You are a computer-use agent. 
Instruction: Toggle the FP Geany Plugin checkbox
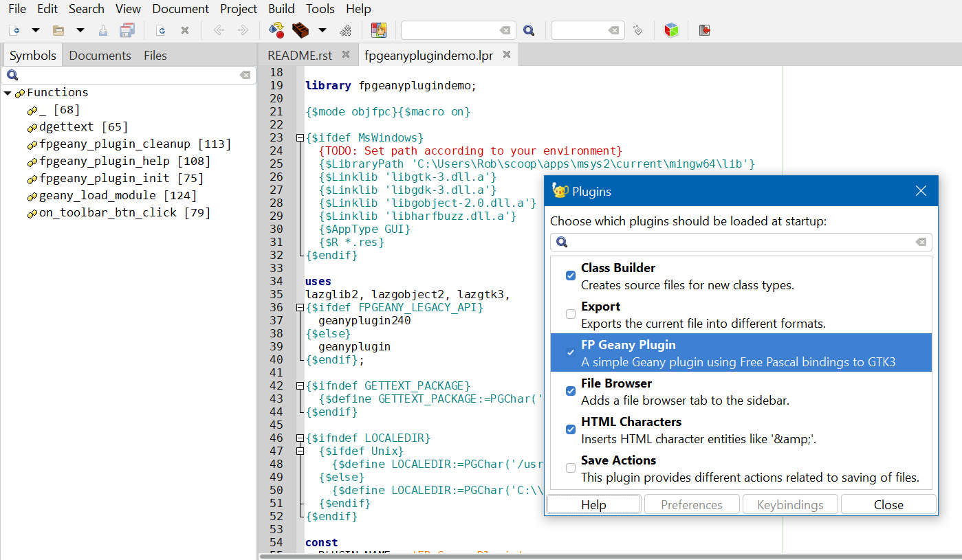tap(571, 352)
